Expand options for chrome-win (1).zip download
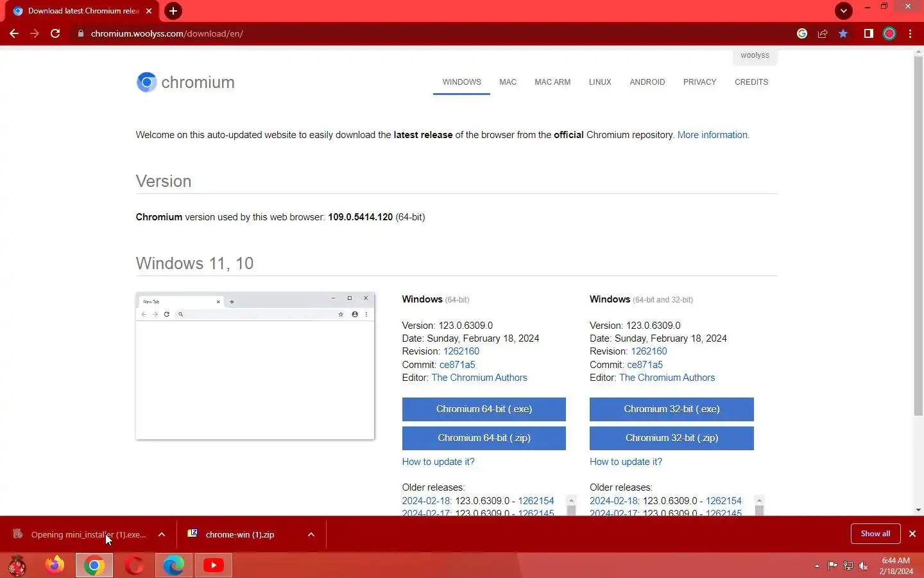924x578 pixels. [x=311, y=534]
